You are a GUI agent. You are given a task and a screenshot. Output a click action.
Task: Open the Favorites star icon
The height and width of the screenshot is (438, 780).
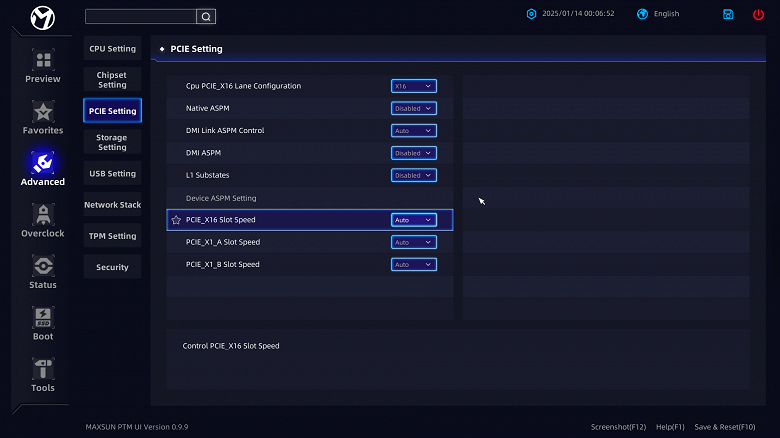click(x=43, y=112)
